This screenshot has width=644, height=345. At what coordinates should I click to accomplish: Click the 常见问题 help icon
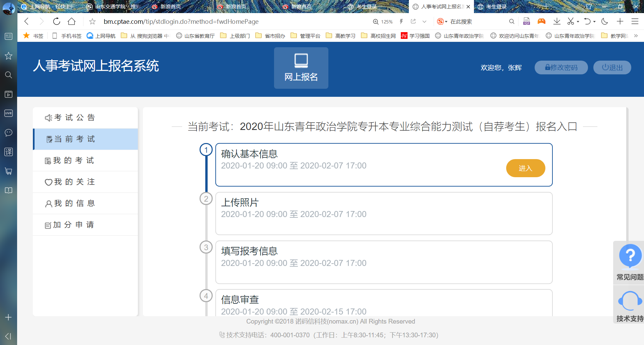pyautogui.click(x=630, y=256)
